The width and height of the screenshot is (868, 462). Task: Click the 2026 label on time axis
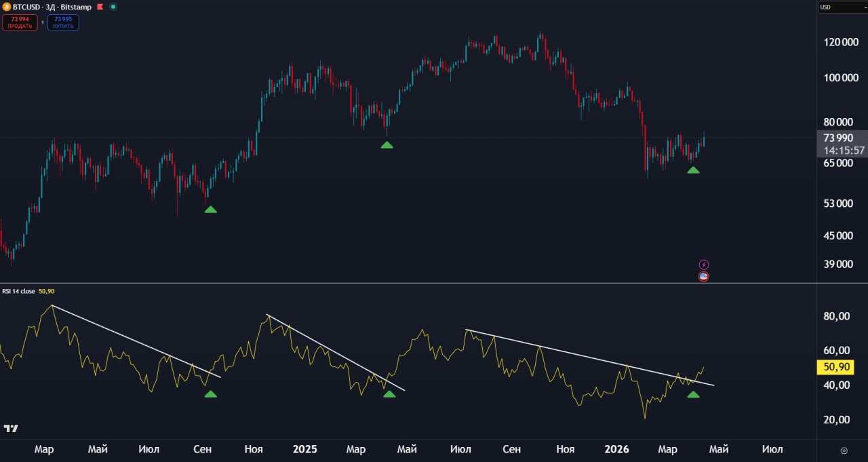coord(617,449)
